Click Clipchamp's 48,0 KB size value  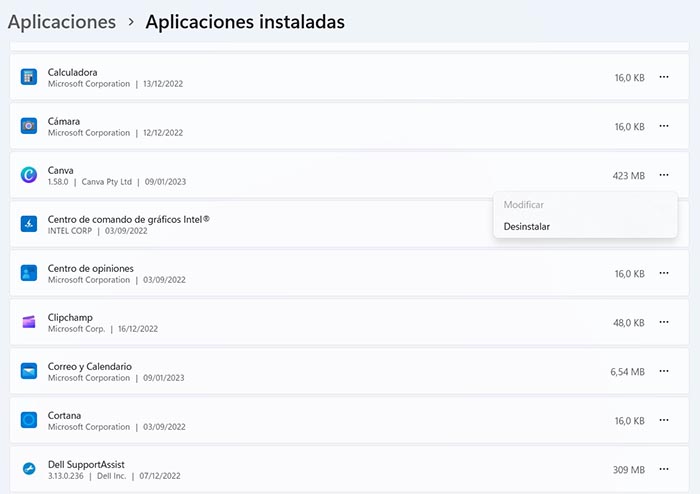pos(629,323)
